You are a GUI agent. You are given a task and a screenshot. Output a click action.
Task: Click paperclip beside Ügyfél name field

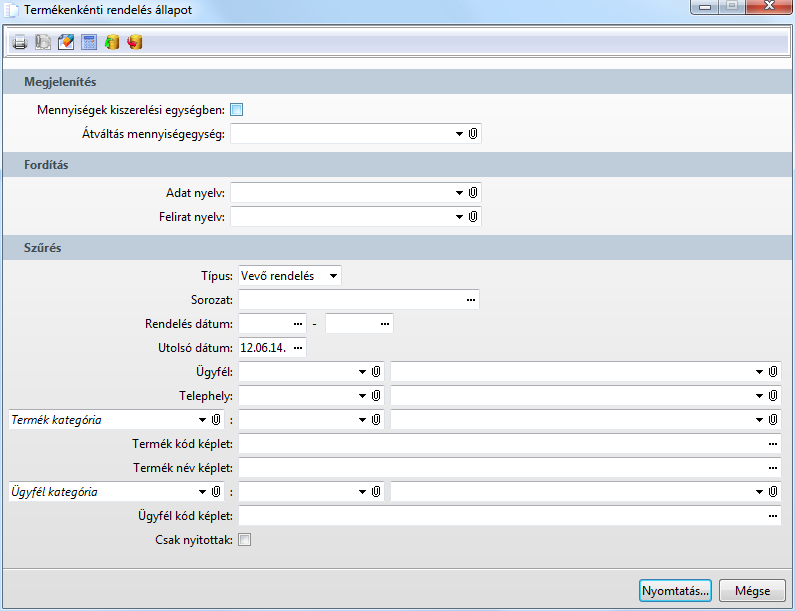[x=773, y=372]
